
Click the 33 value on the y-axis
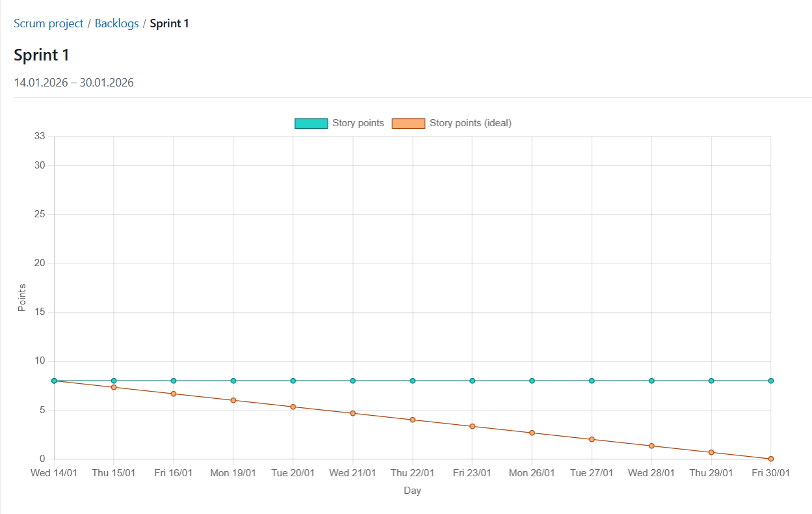click(40, 135)
